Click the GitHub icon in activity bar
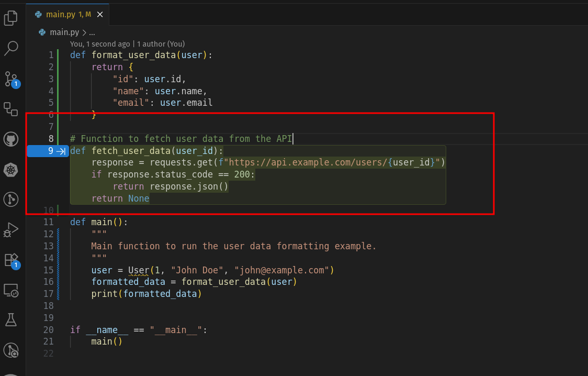This screenshot has height=376, width=588. pyautogui.click(x=11, y=139)
